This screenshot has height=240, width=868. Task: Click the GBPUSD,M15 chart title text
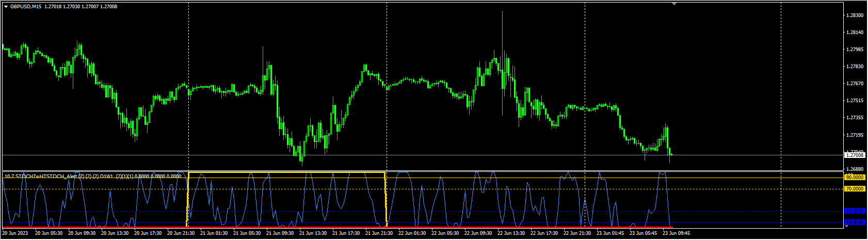26,7
